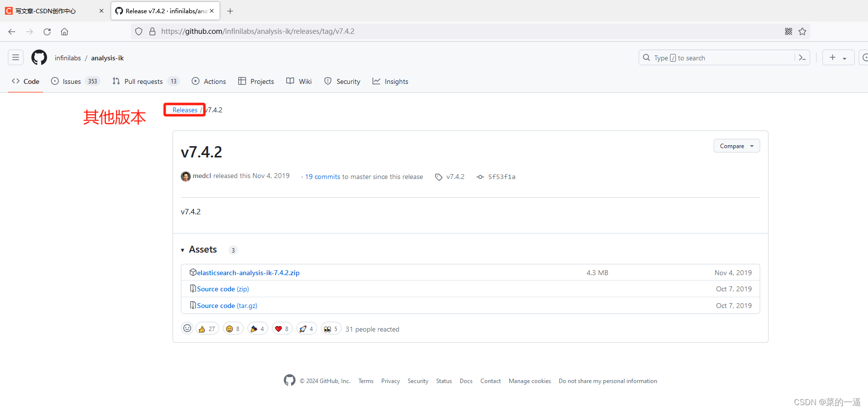Open GitHub hamburger navigation menu
The width and height of the screenshot is (868, 411).
(x=16, y=57)
